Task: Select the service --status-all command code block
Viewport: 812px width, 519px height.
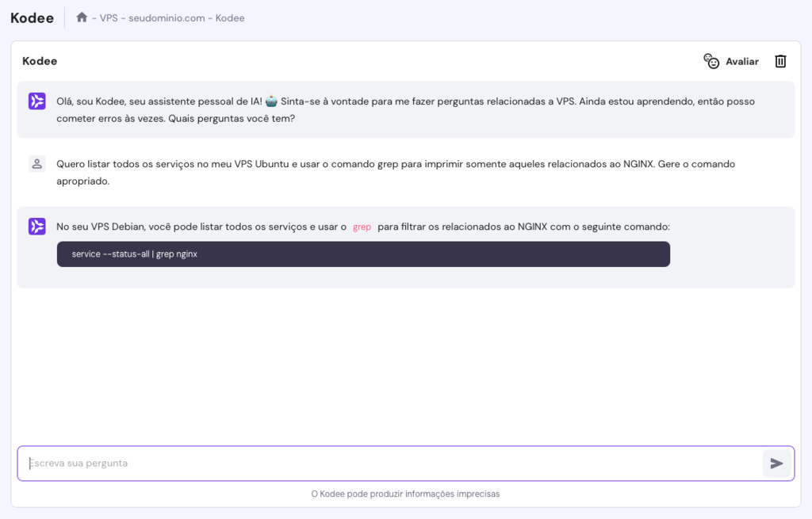Action: click(x=362, y=254)
